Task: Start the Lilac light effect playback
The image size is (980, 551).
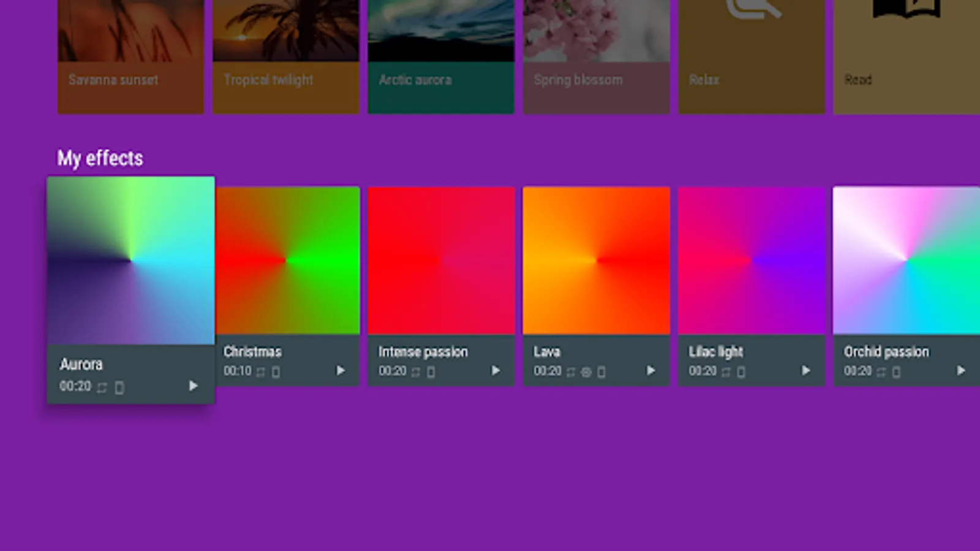Action: [x=805, y=370]
